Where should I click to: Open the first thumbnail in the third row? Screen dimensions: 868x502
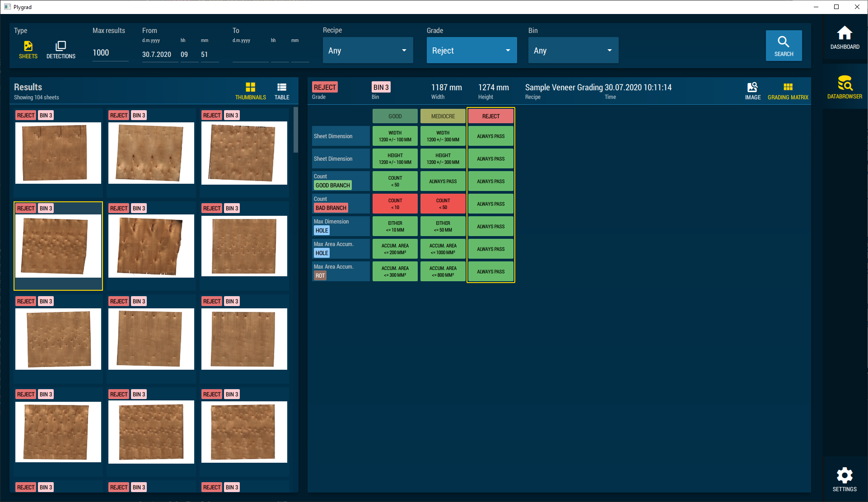(58, 339)
